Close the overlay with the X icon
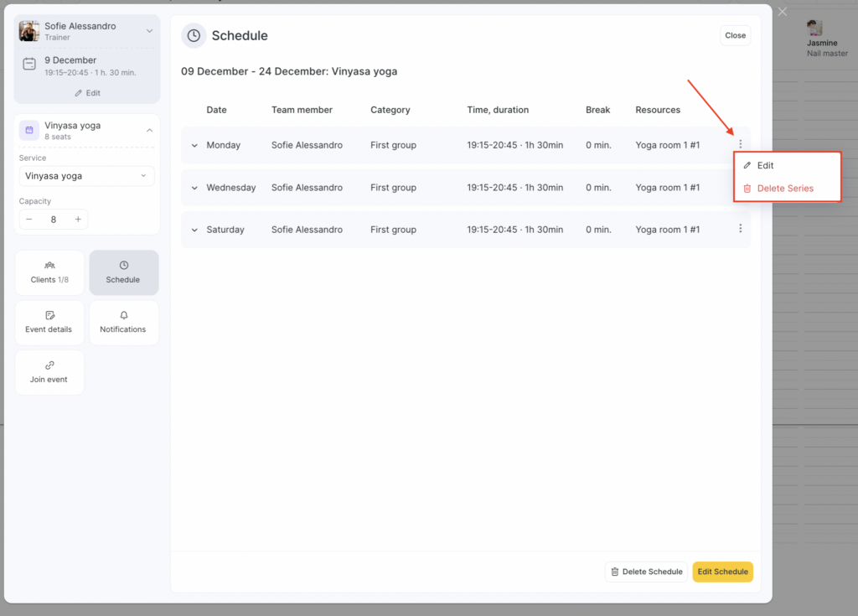The width and height of the screenshot is (858, 616). pos(783,12)
